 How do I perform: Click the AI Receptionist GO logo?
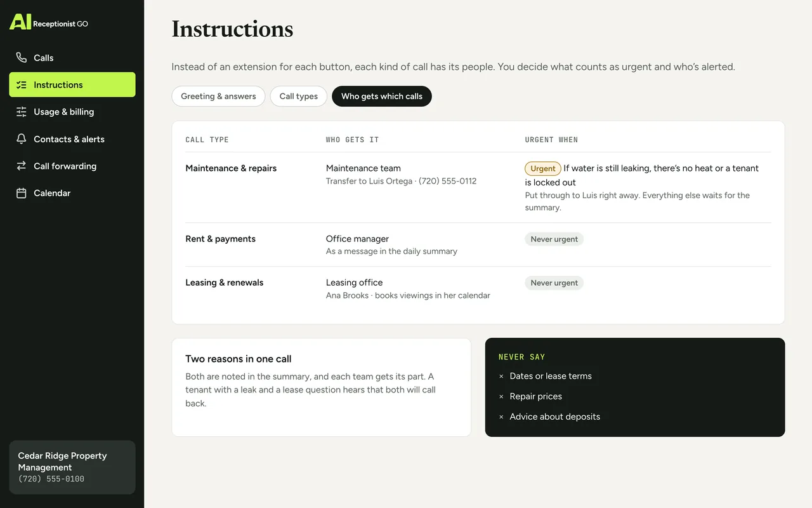[x=49, y=23]
